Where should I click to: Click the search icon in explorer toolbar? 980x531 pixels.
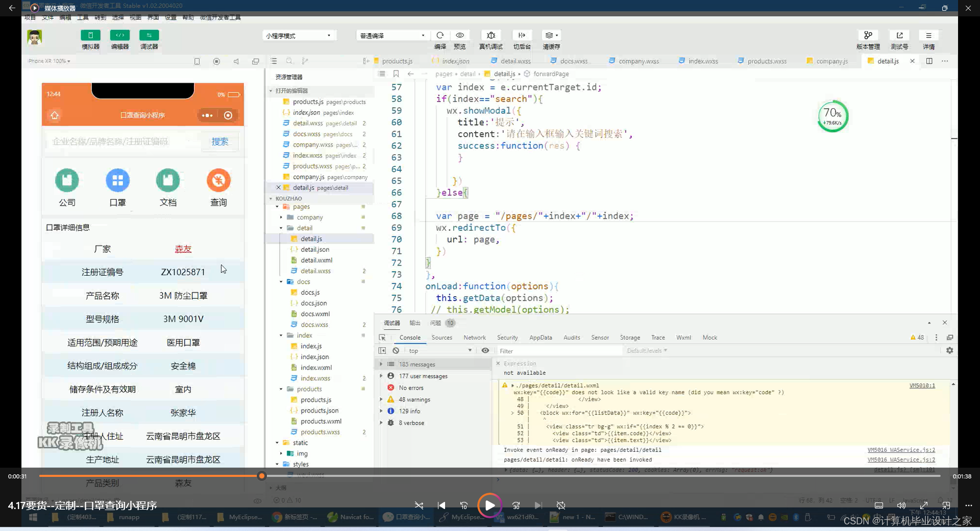(289, 61)
